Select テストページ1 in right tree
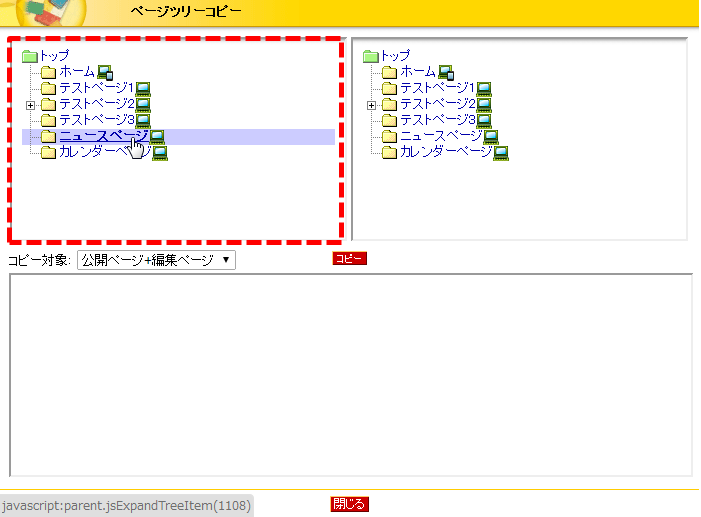This screenshot has width=701, height=517. point(437,88)
